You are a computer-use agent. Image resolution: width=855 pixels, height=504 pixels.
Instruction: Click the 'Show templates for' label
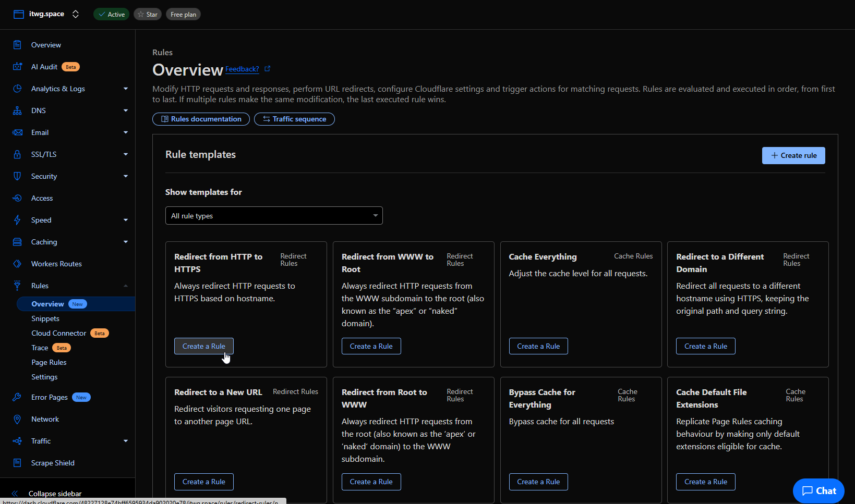point(203,192)
